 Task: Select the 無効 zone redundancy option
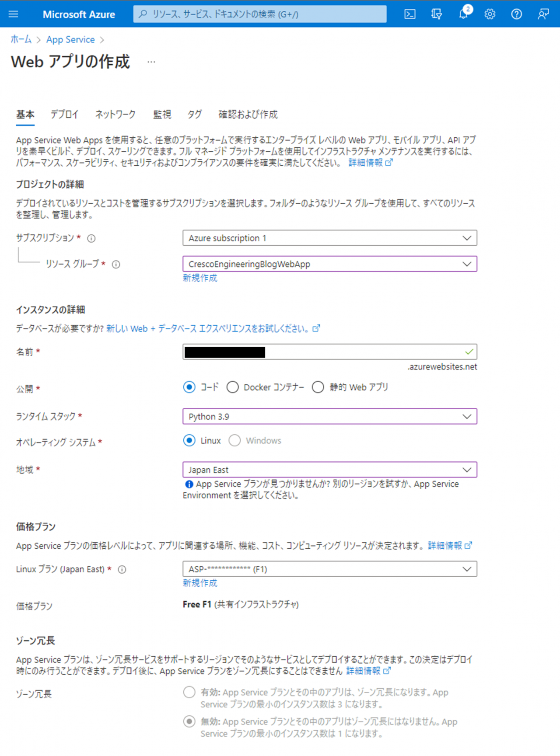coord(189,721)
